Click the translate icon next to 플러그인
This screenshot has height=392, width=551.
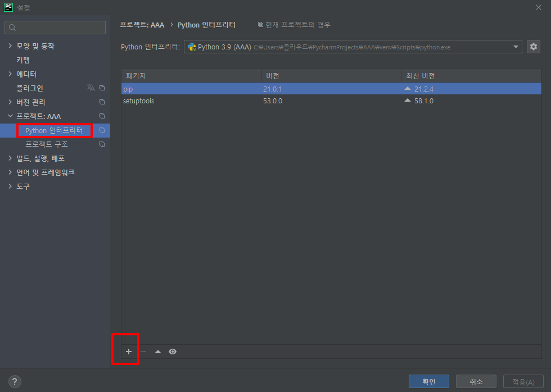[x=91, y=88]
